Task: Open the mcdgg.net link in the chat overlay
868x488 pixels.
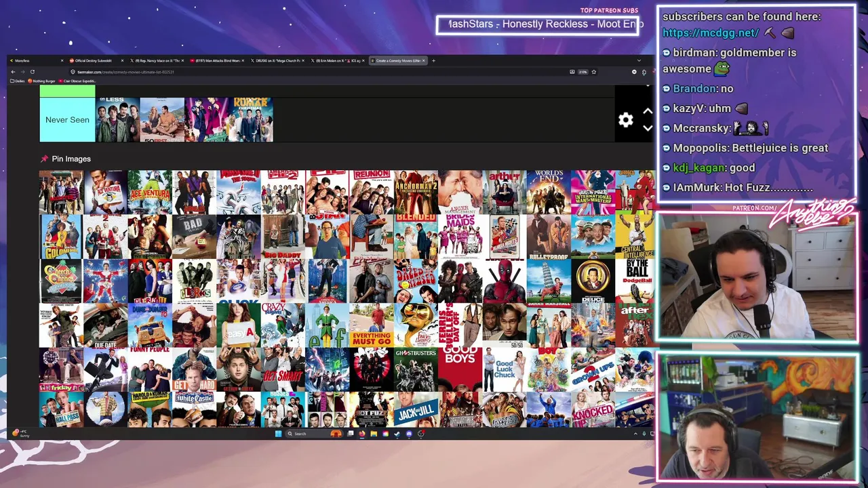Action: pos(711,33)
